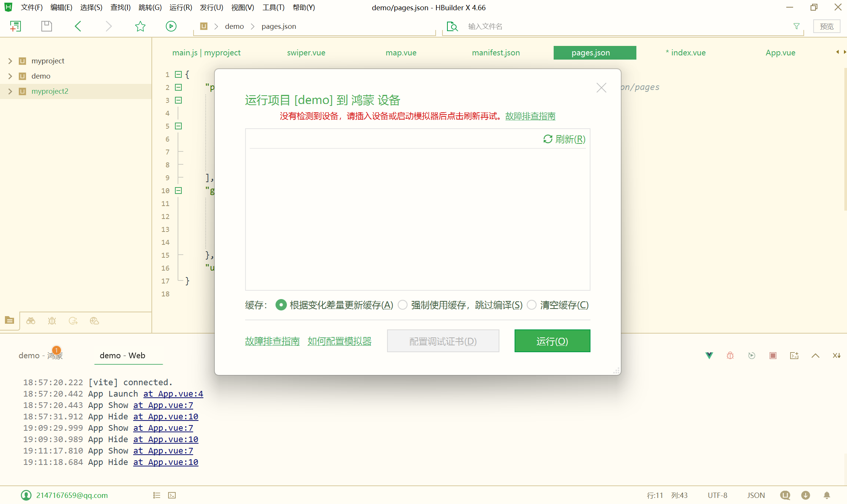Stop running with the red square icon

(x=773, y=356)
